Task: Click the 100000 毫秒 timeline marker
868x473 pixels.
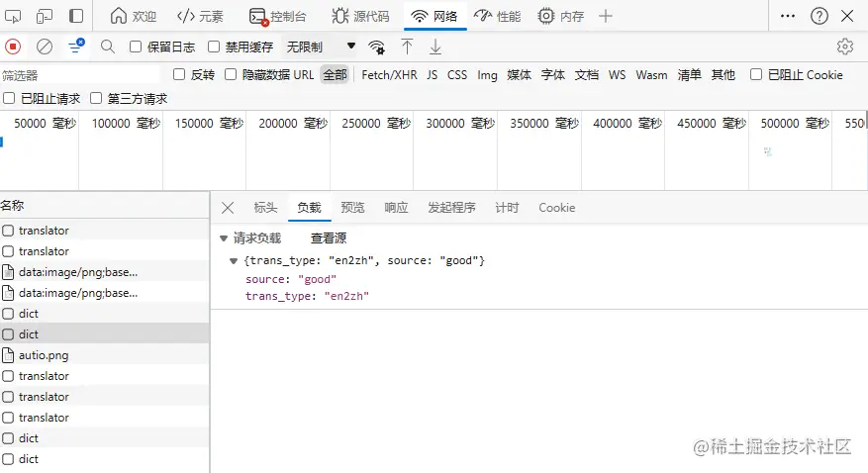Action: click(x=126, y=124)
